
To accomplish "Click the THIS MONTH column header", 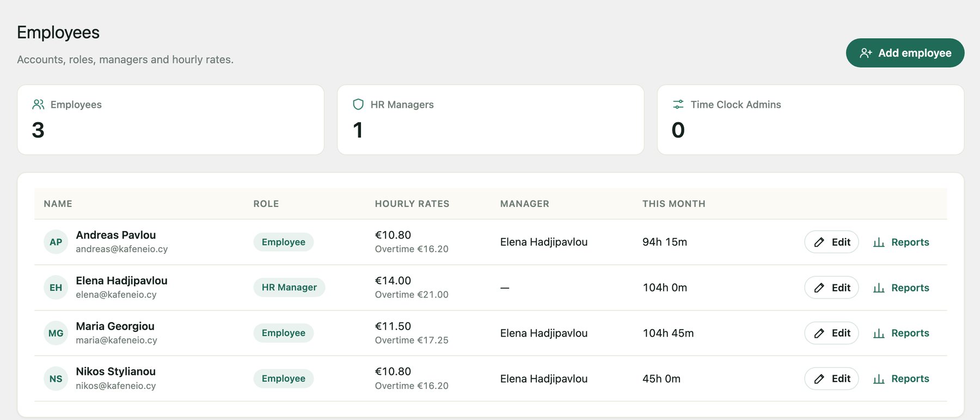I will [674, 204].
